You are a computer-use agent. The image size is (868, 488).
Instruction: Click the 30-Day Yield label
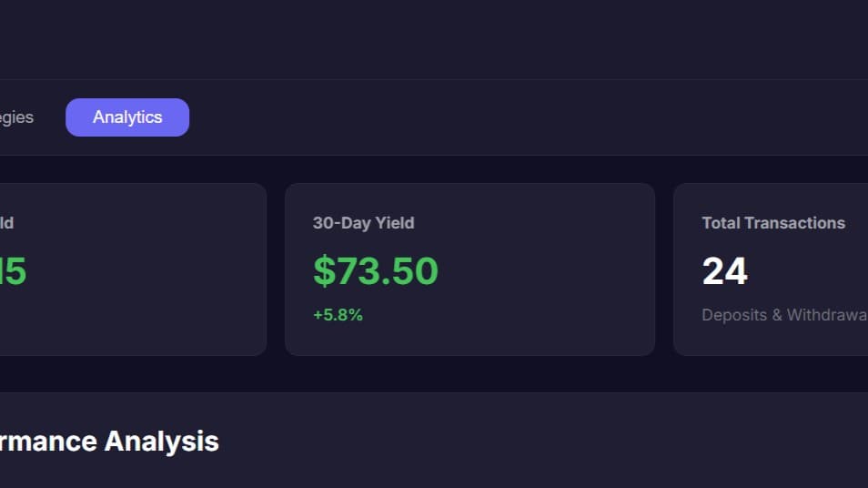click(363, 223)
